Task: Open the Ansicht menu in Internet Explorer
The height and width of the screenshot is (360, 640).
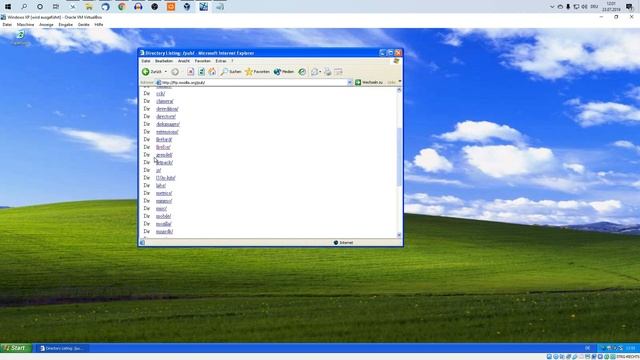Action: click(x=184, y=61)
